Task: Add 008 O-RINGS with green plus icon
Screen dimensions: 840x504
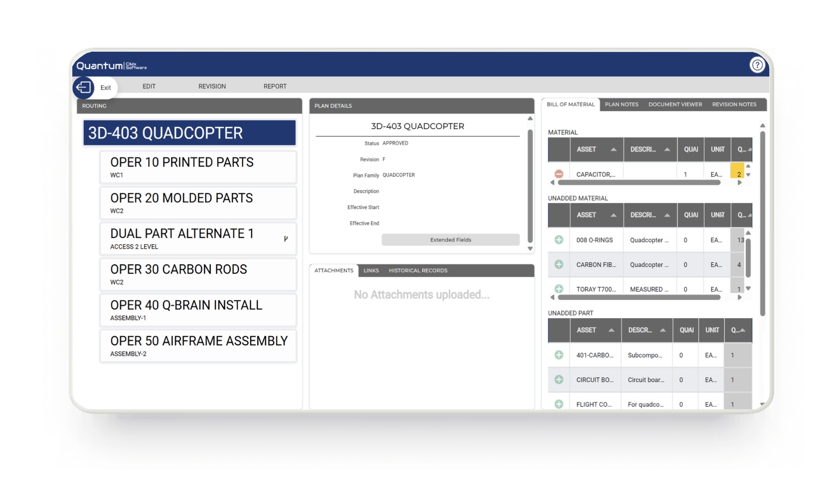Action: (558, 240)
